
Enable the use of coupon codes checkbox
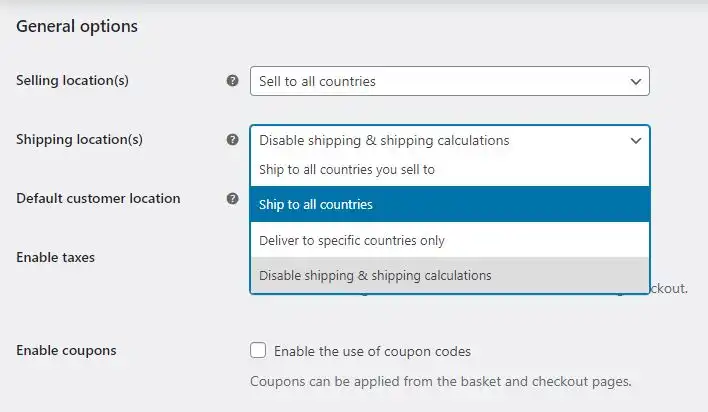coord(258,350)
